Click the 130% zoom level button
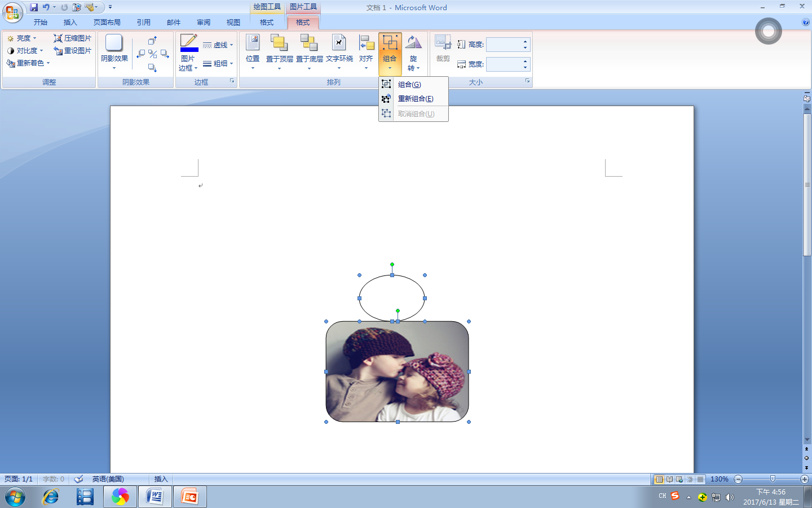This screenshot has height=508, width=812. click(719, 479)
